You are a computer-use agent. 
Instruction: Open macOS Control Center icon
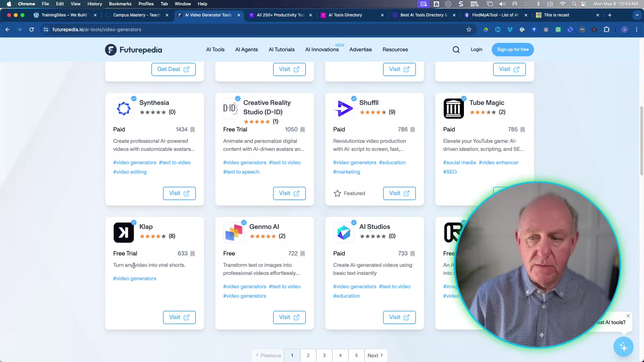[x=584, y=4]
